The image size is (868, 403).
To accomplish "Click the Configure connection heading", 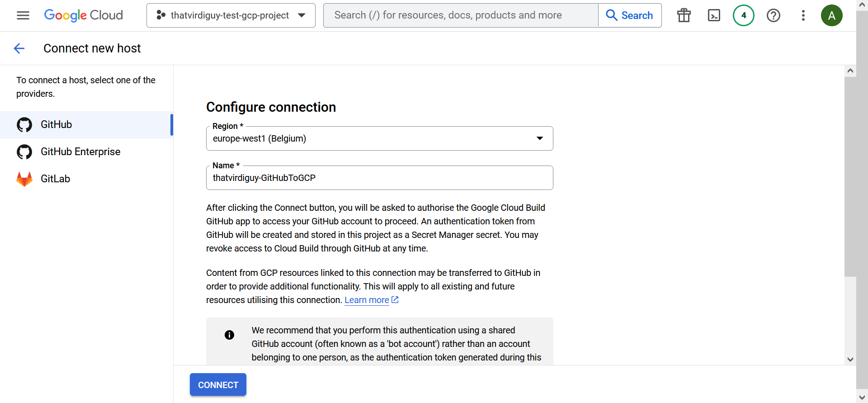I will pyautogui.click(x=271, y=107).
